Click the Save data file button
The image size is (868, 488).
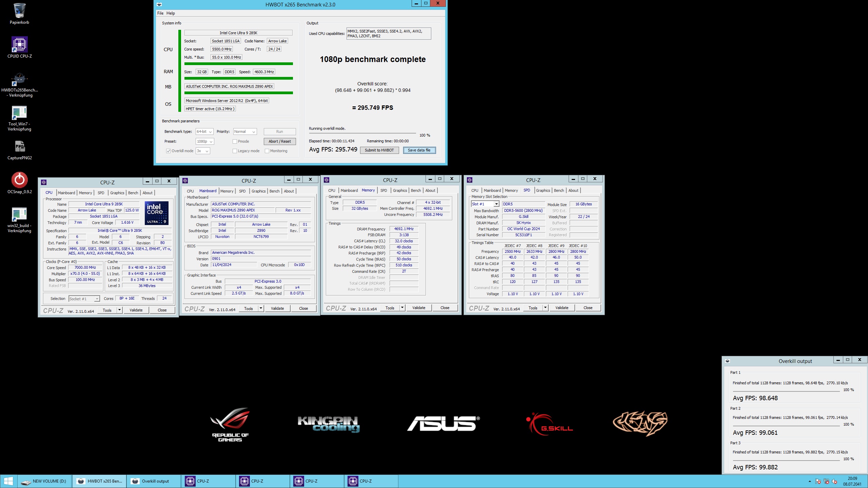pos(419,150)
